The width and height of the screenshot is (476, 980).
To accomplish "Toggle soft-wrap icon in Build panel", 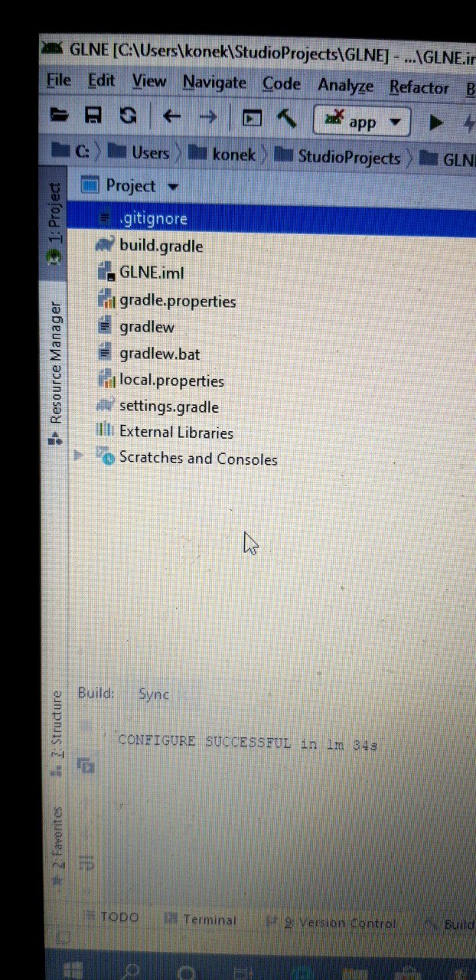I will 87,863.
